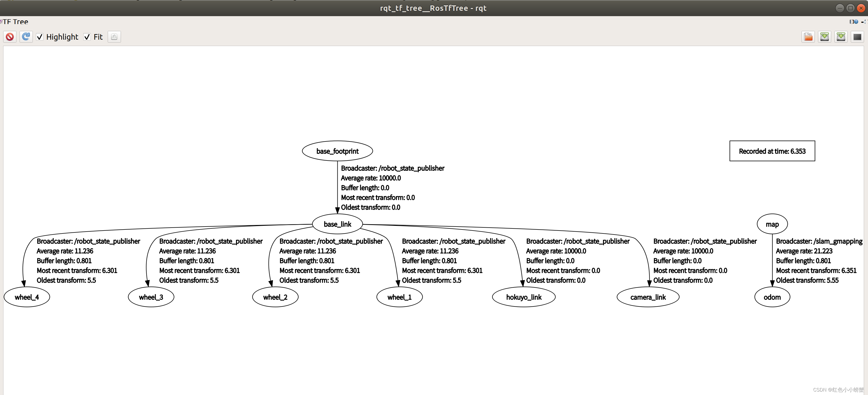Click Broadcaster label under base_footprint
868x395 pixels.
coord(392,168)
